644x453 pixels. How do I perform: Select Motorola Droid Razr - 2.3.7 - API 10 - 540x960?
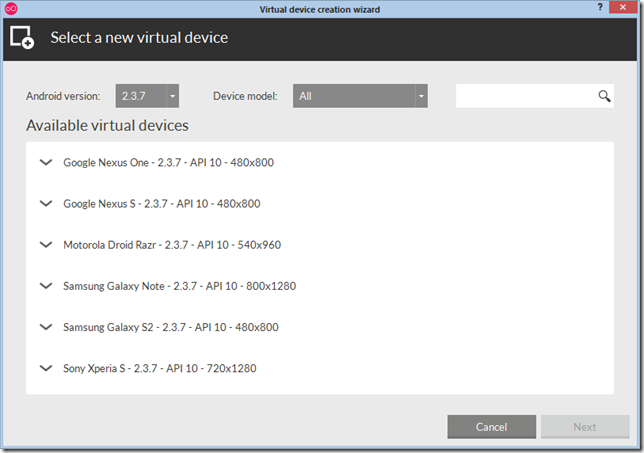172,245
